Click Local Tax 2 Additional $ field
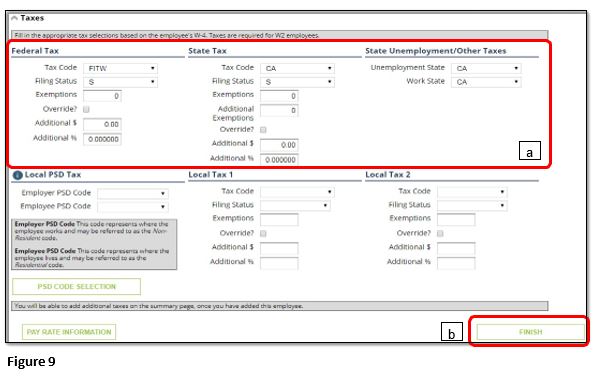 coord(456,248)
